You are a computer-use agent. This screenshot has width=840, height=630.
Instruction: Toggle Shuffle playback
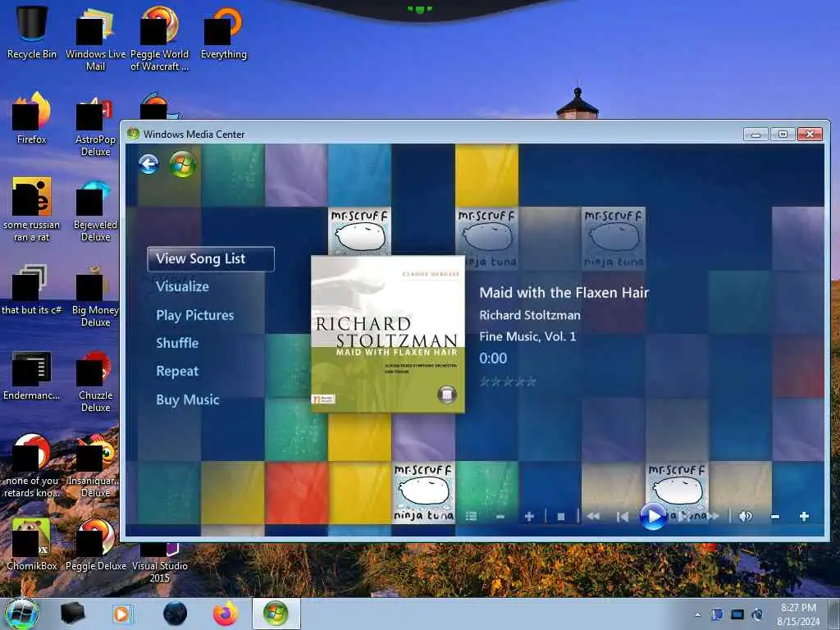click(x=177, y=343)
